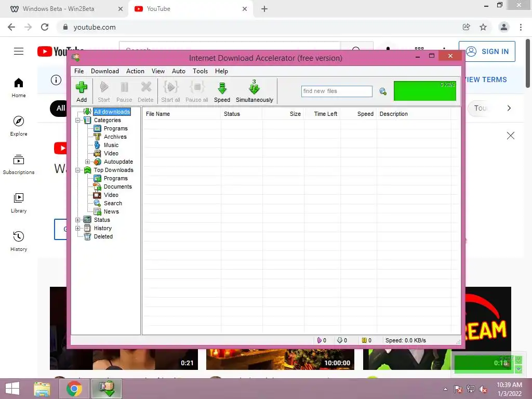Image resolution: width=532 pixels, height=399 pixels.
Task: Bookmark this page with the star icon
Action: pos(483,27)
